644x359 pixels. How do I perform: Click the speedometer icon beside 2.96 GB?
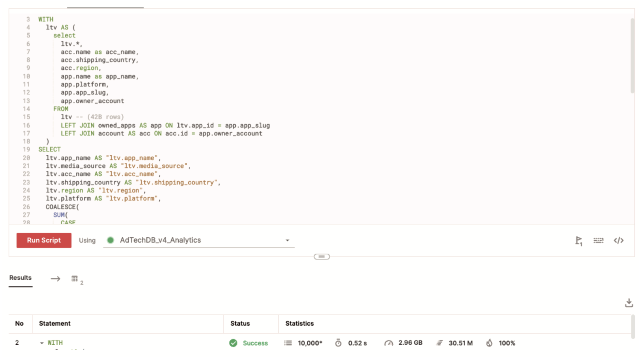[x=389, y=343]
